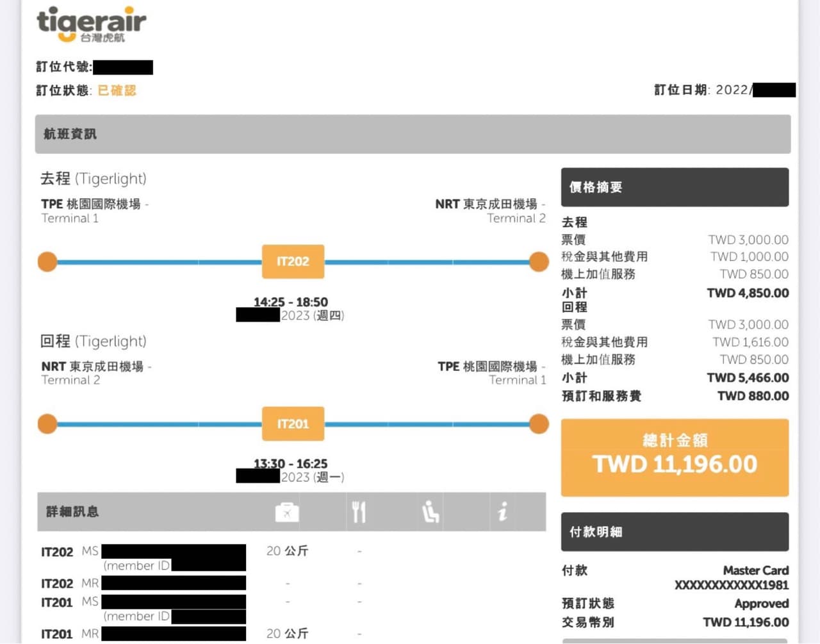Click return tax TWD 1,616.00
Viewport: 820px width, 644px height.
pyautogui.click(x=751, y=342)
